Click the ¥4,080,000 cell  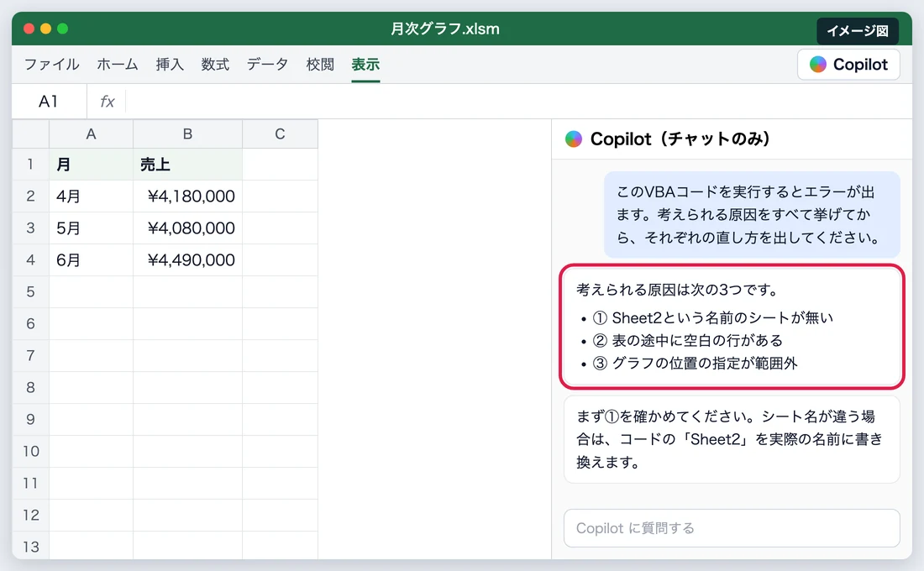pyautogui.click(x=187, y=228)
